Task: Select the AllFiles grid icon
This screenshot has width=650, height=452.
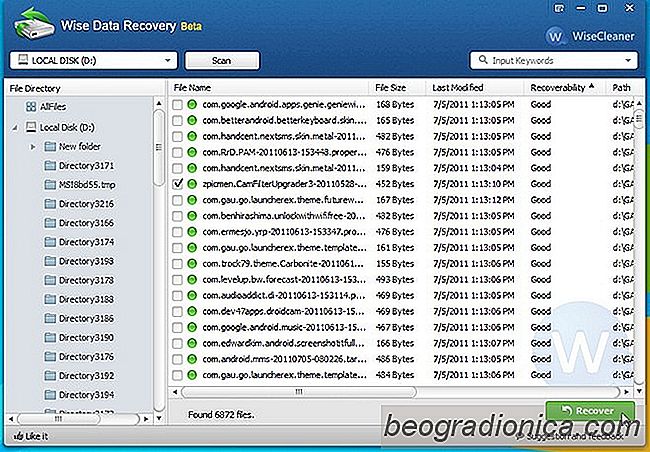Action: coord(31,107)
